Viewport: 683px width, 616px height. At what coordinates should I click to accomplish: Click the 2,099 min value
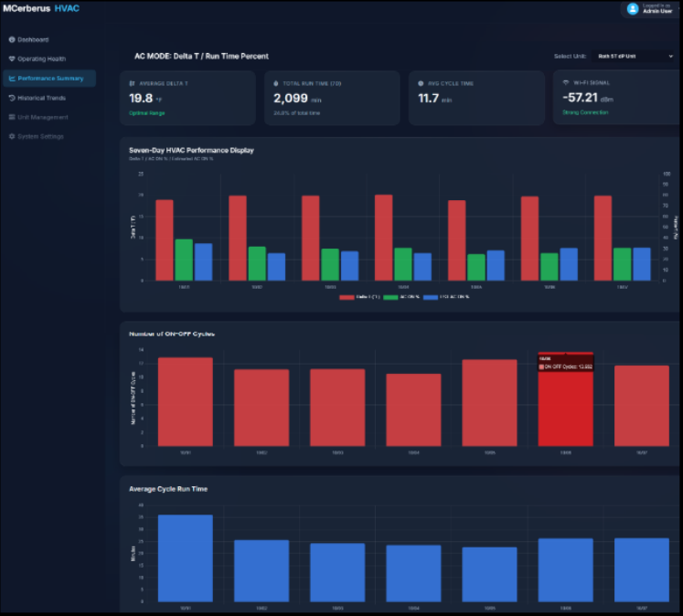297,99
